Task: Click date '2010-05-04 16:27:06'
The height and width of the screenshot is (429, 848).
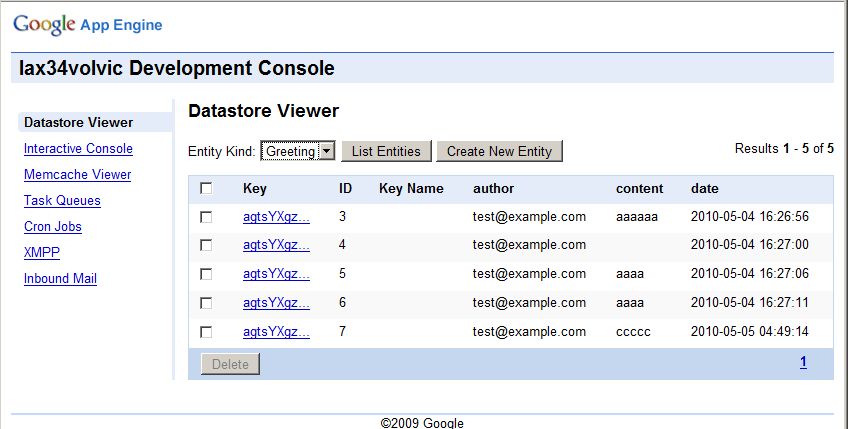Action: point(750,274)
